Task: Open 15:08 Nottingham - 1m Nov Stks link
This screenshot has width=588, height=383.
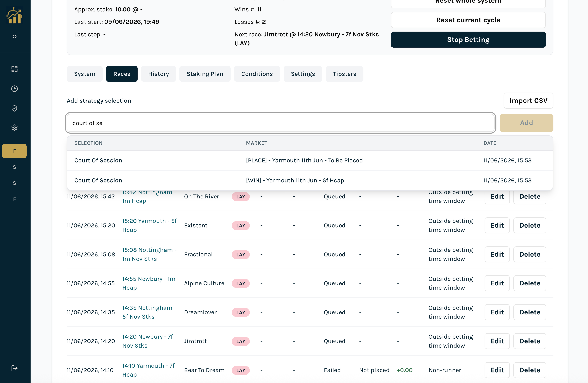Action: click(x=149, y=254)
